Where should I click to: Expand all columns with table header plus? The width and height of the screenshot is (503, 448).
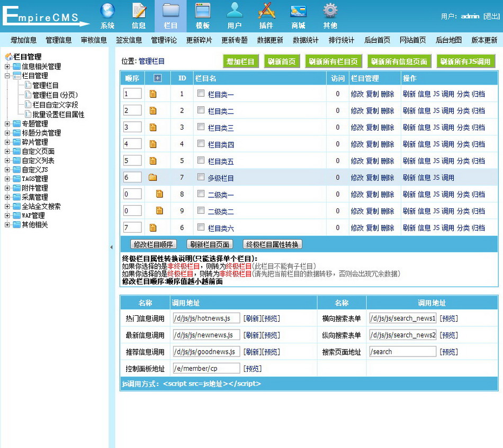tap(157, 78)
